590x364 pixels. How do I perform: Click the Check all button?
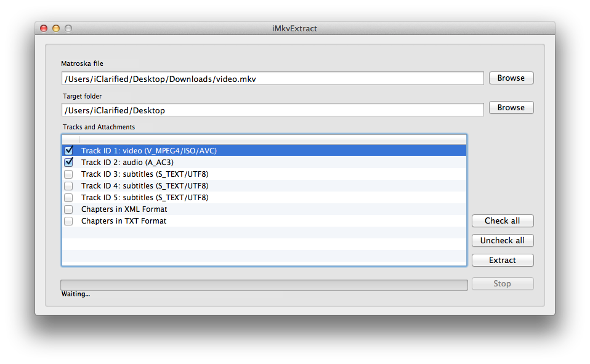(503, 220)
